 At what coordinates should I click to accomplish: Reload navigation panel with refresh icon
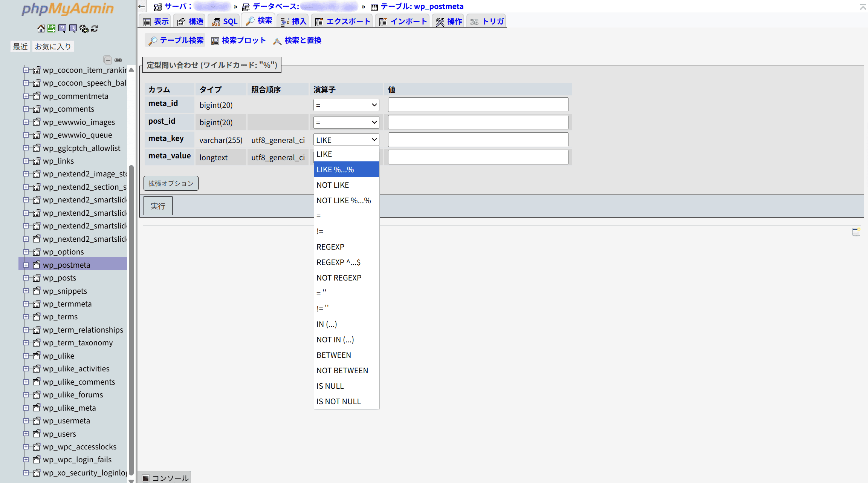click(x=95, y=29)
